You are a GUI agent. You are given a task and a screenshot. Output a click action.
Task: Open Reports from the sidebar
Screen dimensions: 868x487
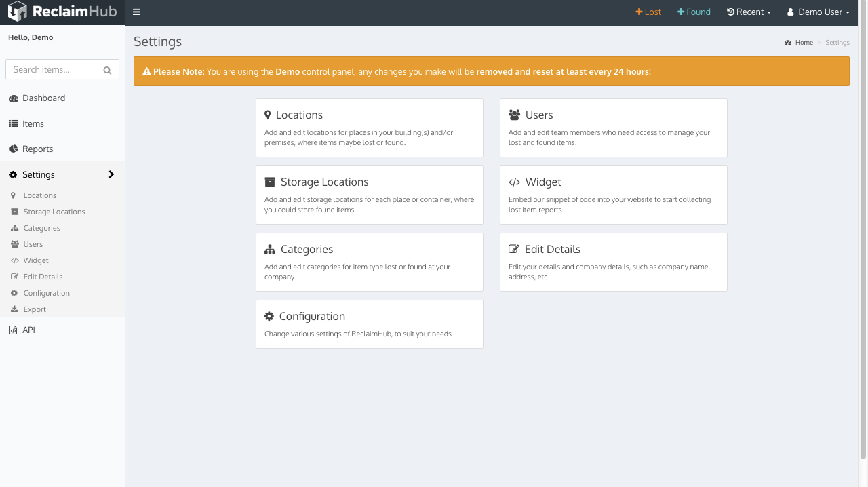coord(62,149)
